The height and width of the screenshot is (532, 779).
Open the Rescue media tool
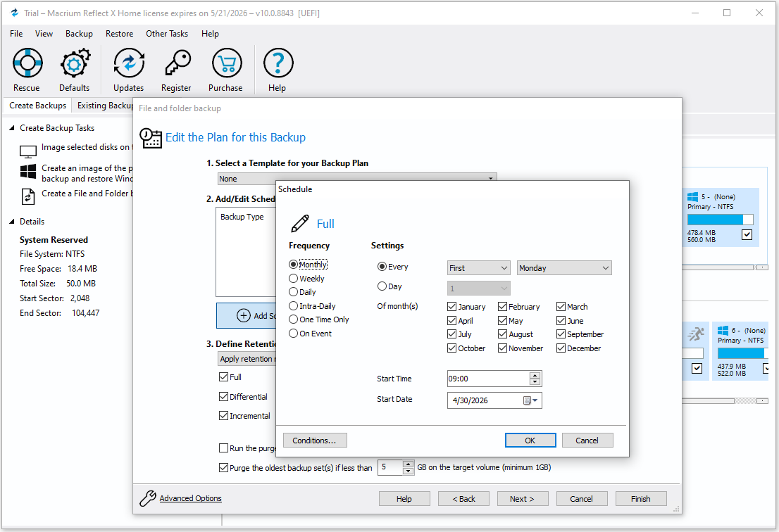click(x=27, y=63)
